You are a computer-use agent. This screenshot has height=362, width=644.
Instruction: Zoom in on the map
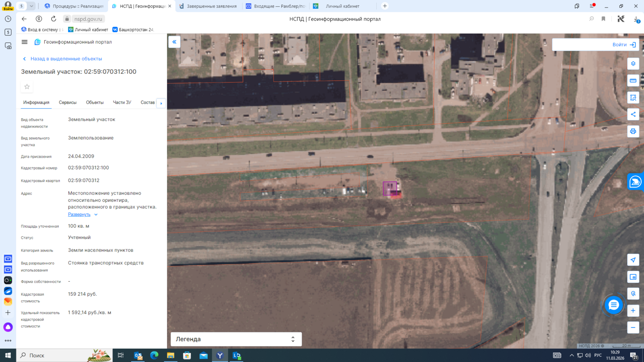click(x=633, y=311)
